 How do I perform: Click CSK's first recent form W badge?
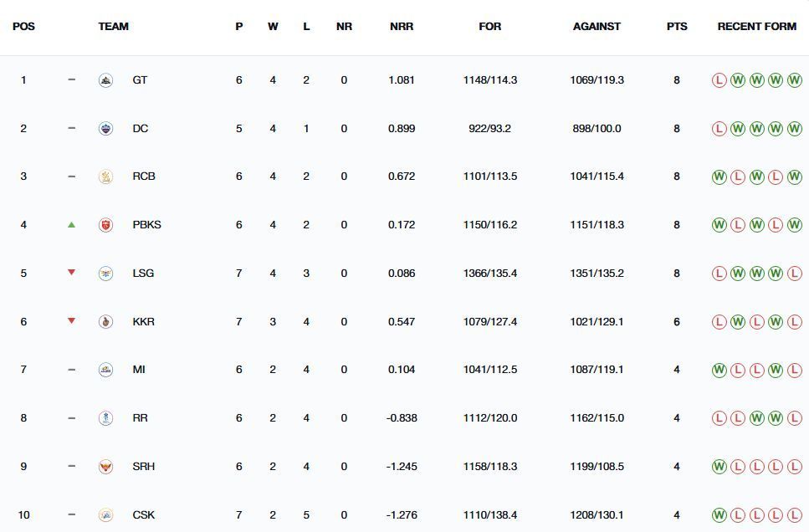click(x=719, y=515)
